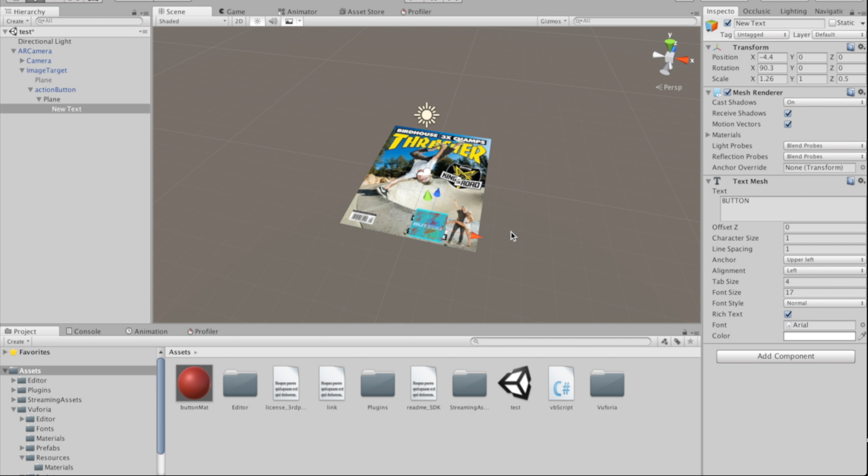
Task: Uncheck the Rich Text option
Action: 788,314
